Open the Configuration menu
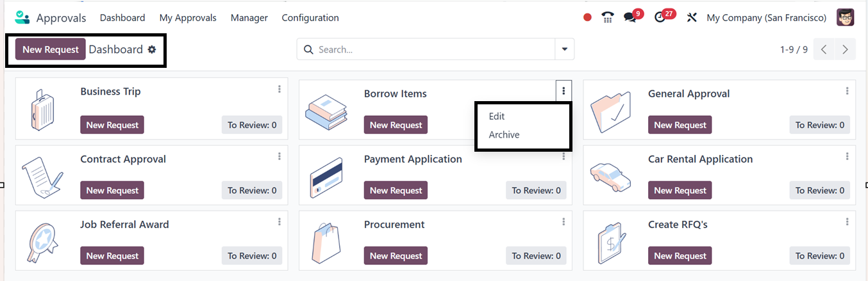 310,18
